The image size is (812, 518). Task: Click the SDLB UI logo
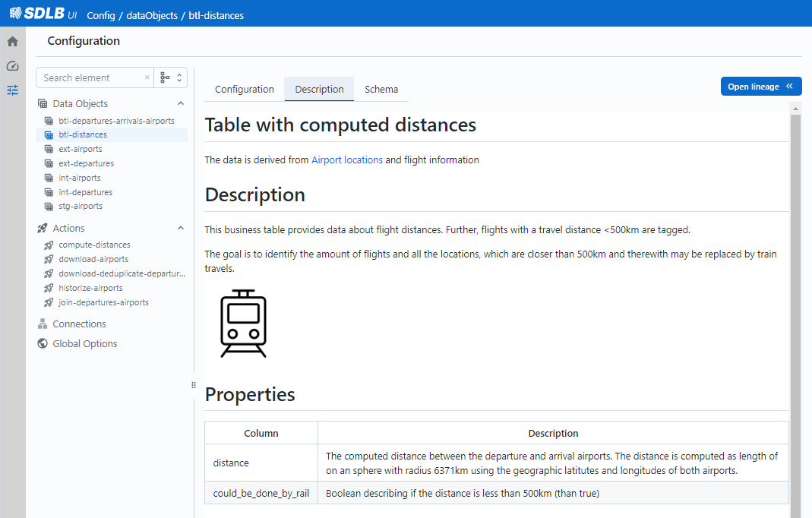[x=43, y=14]
